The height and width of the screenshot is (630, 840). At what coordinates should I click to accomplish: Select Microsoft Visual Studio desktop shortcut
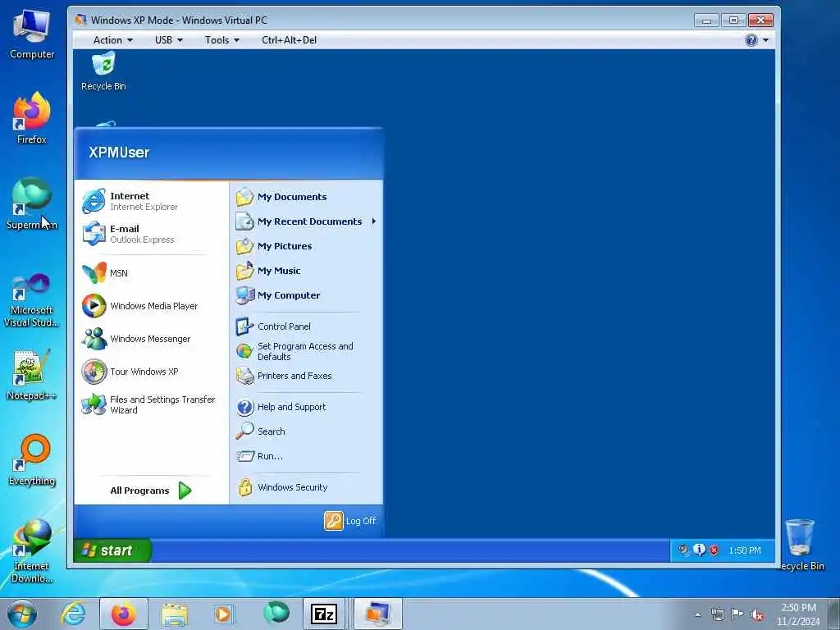point(32,300)
